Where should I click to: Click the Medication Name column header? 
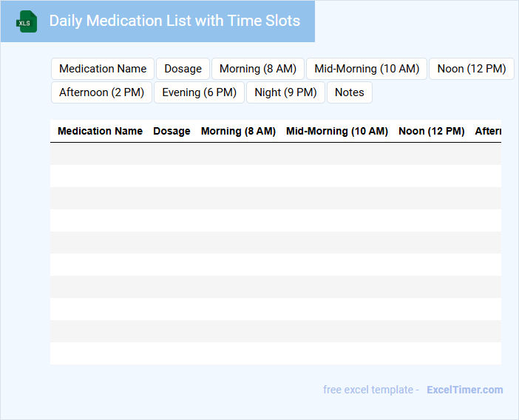point(100,131)
